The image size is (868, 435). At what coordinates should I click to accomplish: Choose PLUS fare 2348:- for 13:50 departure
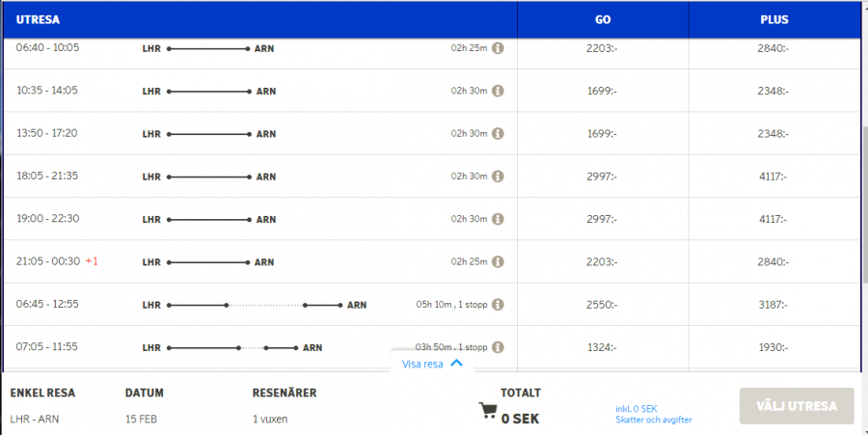[x=773, y=133]
